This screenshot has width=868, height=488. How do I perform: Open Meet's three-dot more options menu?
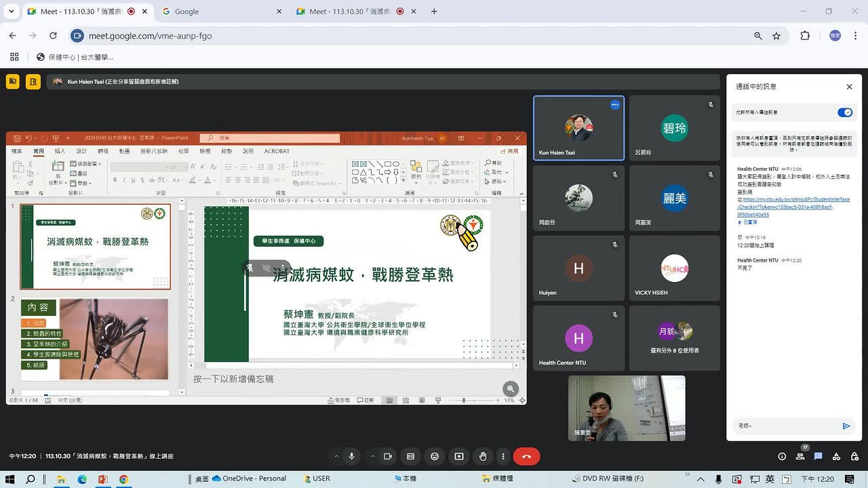pos(502,456)
